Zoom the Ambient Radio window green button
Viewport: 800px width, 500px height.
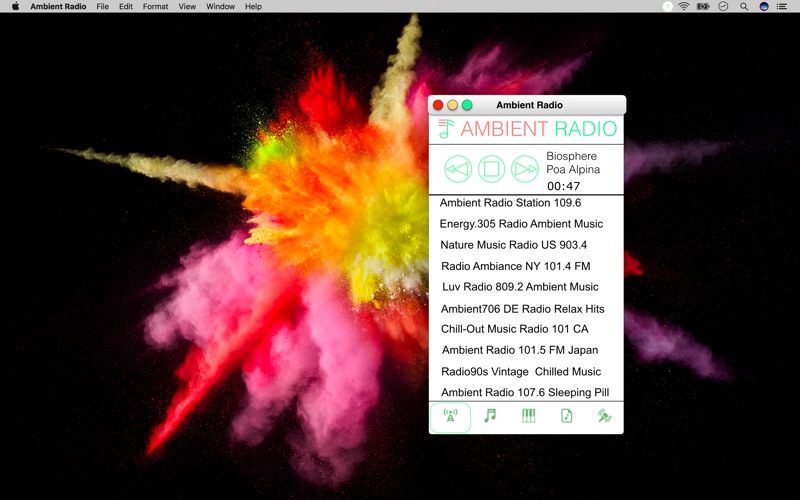(x=467, y=105)
